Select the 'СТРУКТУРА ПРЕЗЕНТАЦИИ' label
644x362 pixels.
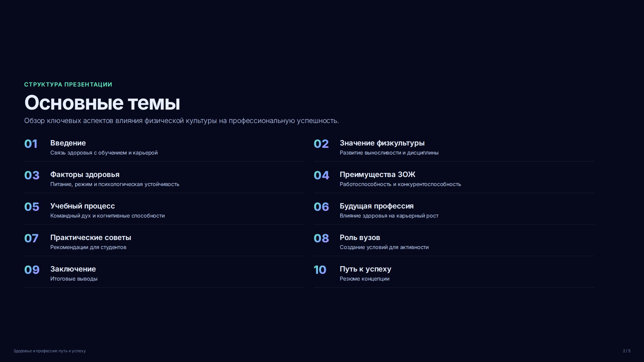[x=68, y=84]
